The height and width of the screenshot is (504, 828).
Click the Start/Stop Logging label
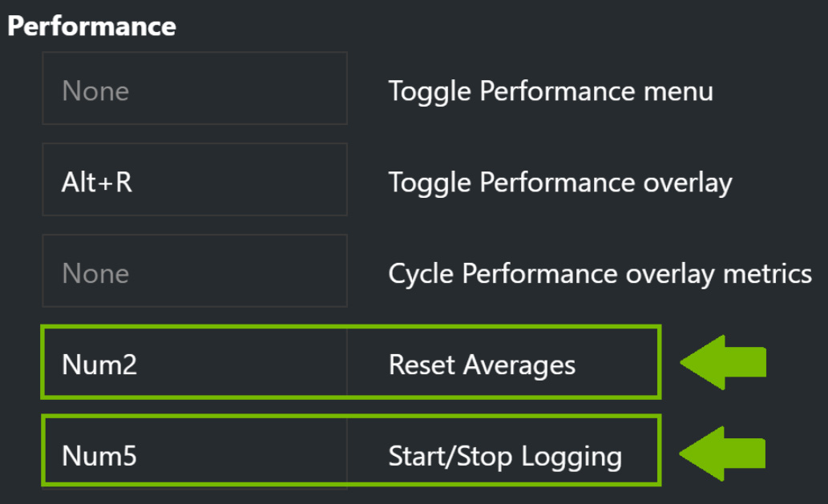pyautogui.click(x=504, y=455)
